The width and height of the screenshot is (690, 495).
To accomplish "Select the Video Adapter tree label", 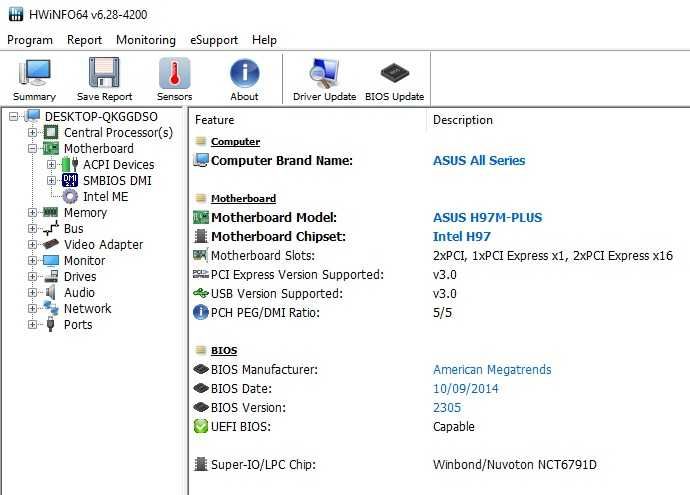I will click(103, 244).
